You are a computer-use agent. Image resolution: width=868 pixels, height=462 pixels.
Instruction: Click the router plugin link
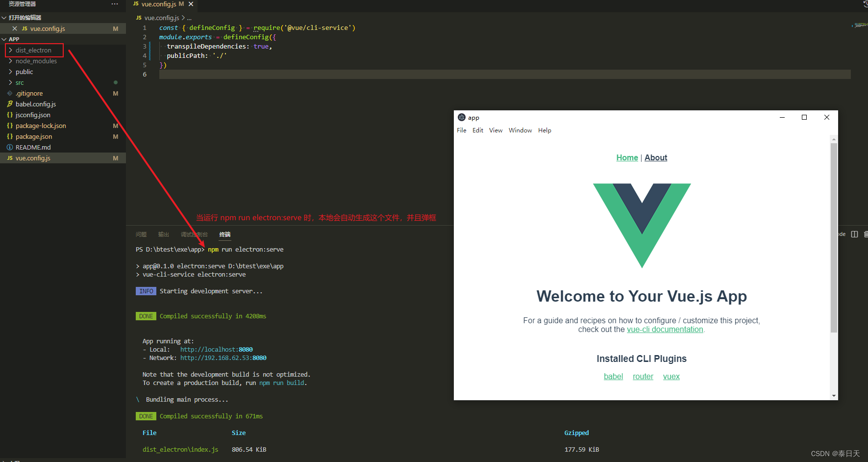[x=643, y=376]
